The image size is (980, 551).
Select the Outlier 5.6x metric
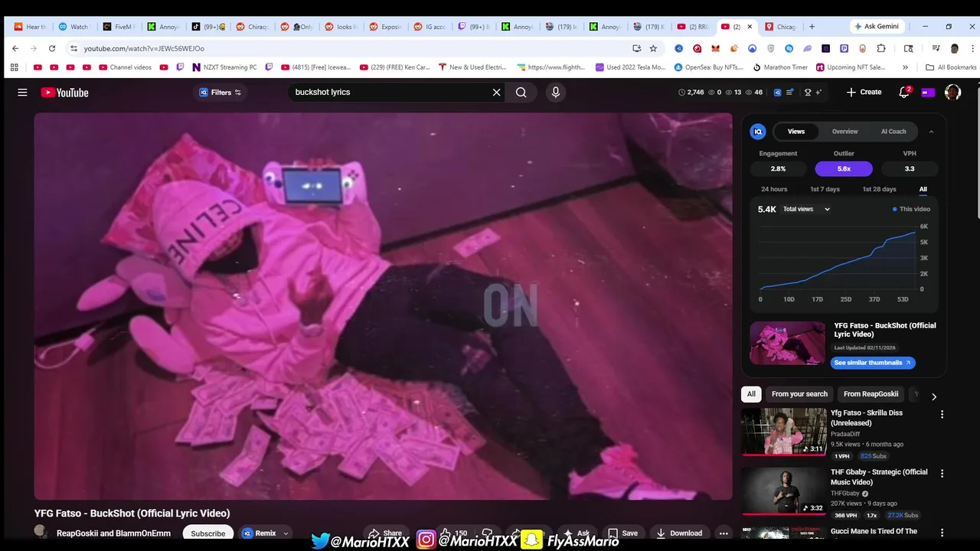(844, 168)
